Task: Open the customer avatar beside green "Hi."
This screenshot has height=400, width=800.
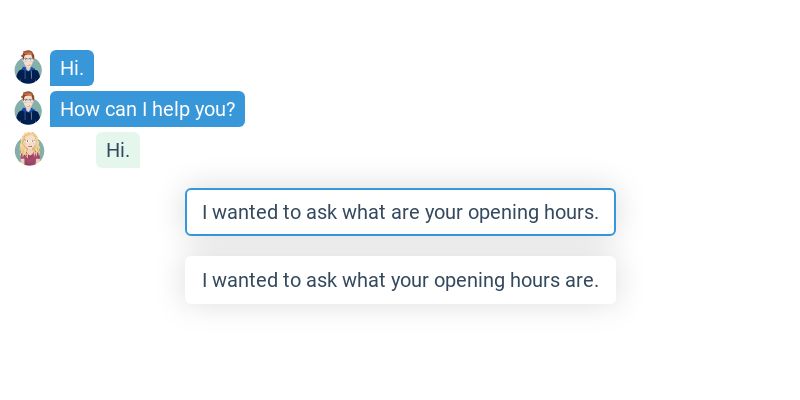Action: pos(30,150)
